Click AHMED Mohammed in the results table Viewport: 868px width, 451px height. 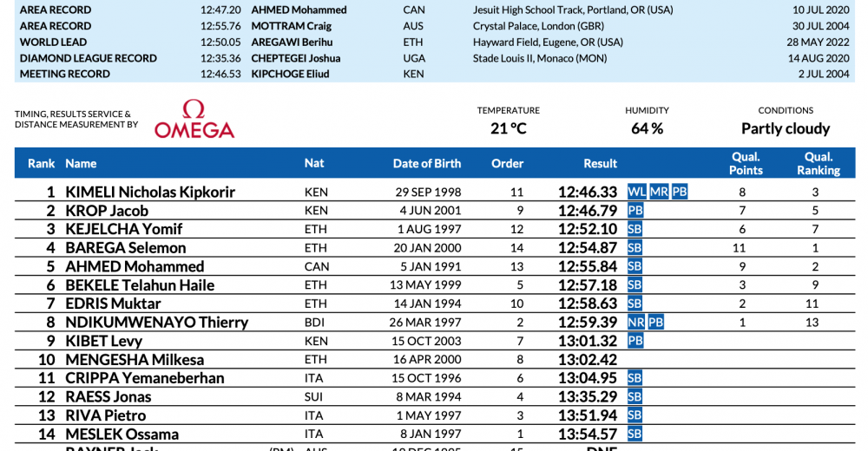(135, 266)
